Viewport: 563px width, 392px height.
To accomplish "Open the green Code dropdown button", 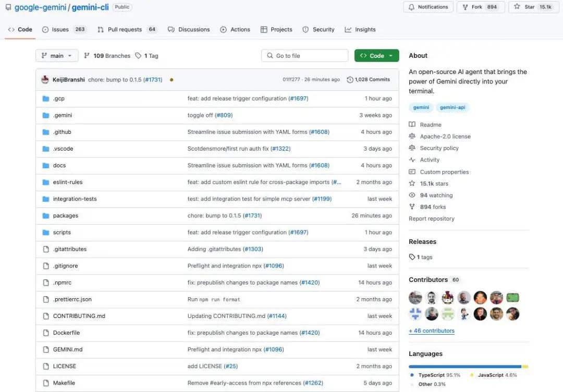I will (376, 56).
